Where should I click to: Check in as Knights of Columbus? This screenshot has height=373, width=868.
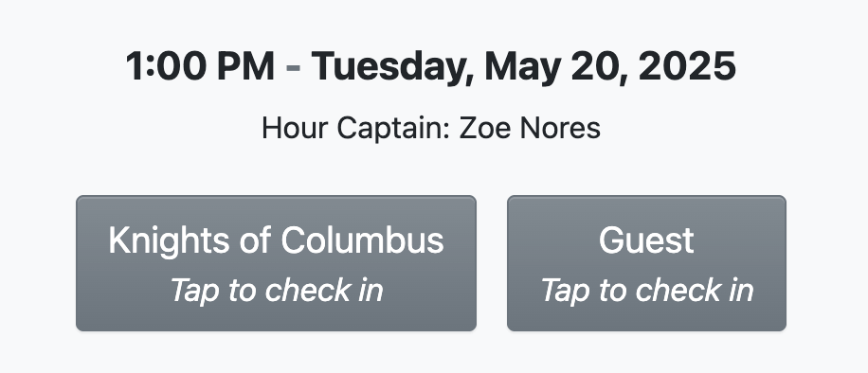276,263
